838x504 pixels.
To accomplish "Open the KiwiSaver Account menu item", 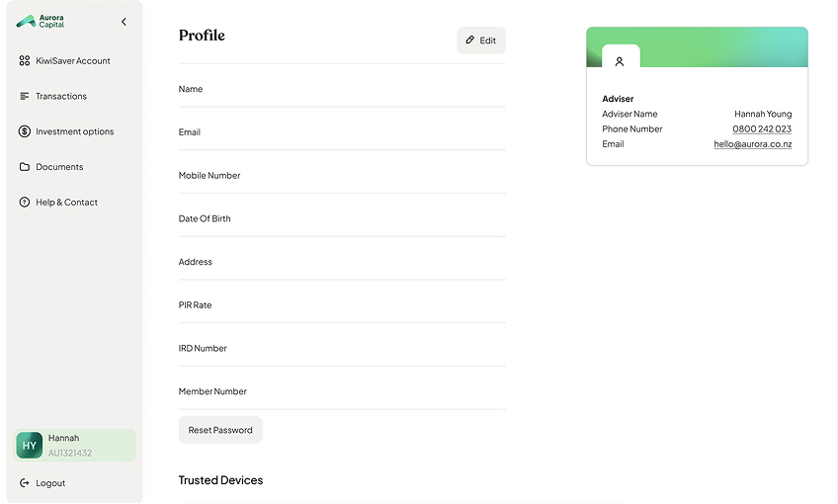I will click(x=73, y=61).
